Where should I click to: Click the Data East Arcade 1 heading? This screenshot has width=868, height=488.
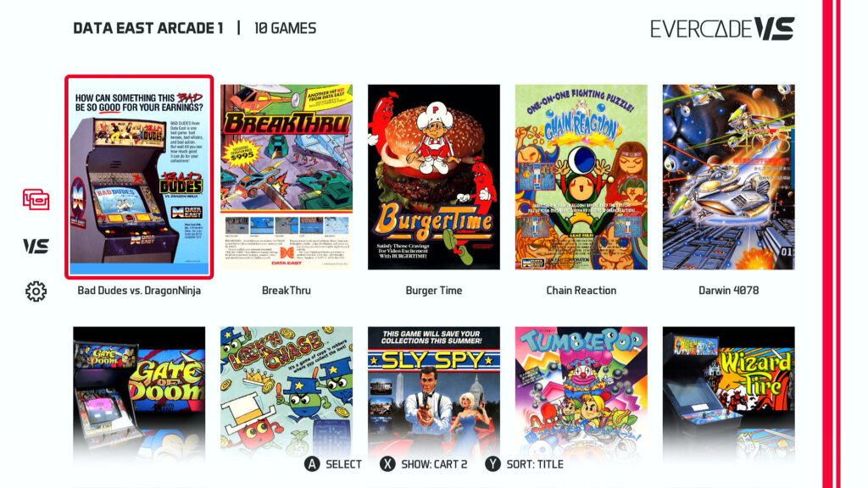(147, 28)
